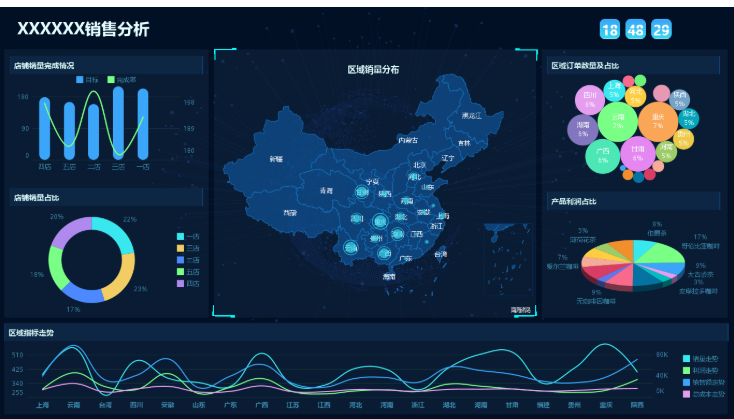Select the blue bar above 四店
Image resolution: width=734 pixels, height=419 pixels.
[x=44, y=128]
